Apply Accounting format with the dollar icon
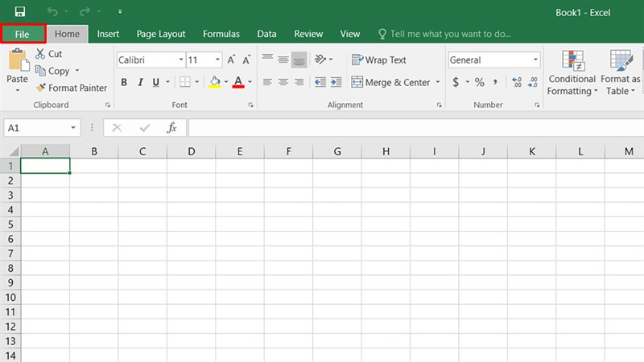The width and height of the screenshot is (644, 362). [x=456, y=82]
